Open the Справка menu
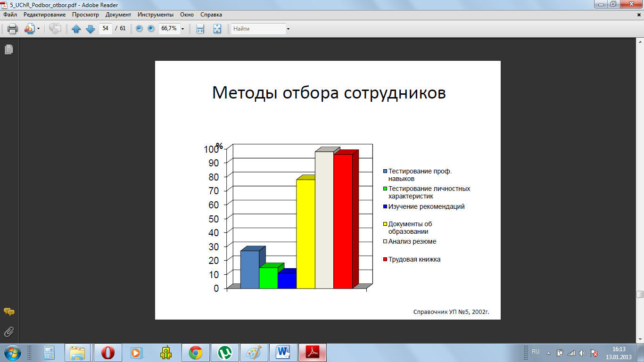Image resolution: width=644 pixels, height=362 pixels. coord(211,15)
